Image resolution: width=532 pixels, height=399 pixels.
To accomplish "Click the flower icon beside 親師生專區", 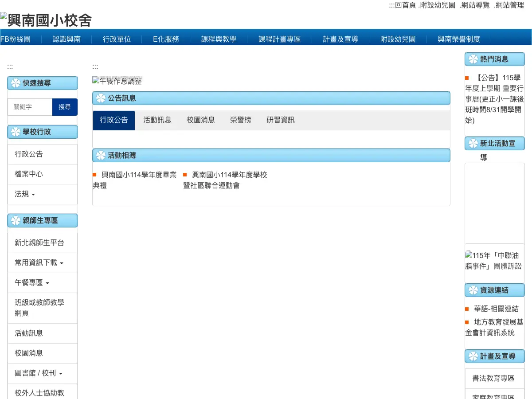I will tap(16, 220).
